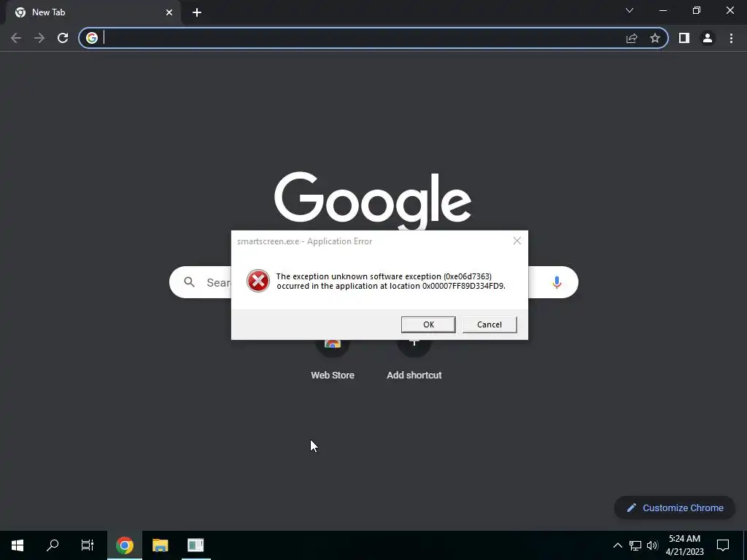
Task: Click the Google icon in the address bar
Action: pyautogui.click(x=92, y=38)
